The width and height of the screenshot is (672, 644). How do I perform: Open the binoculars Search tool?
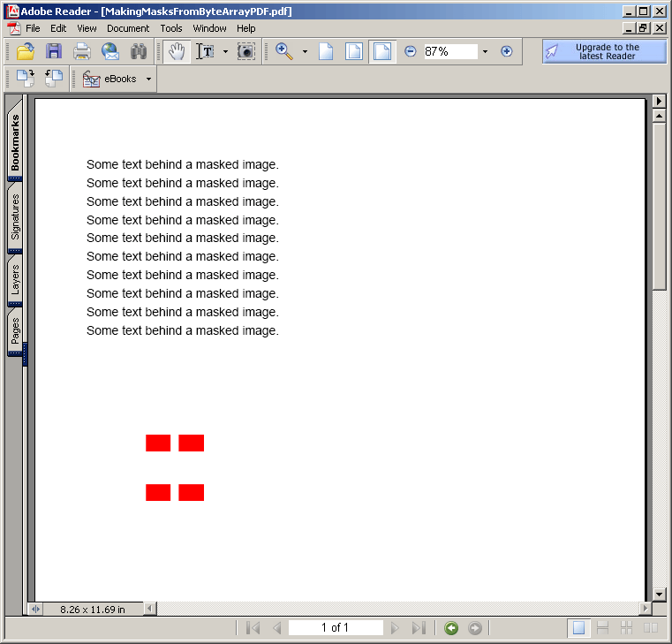tap(139, 51)
